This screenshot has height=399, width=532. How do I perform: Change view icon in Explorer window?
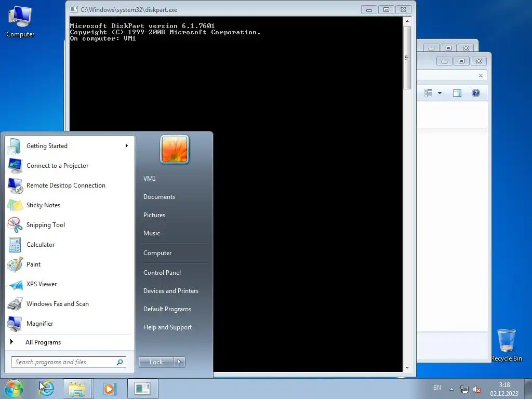(428, 93)
